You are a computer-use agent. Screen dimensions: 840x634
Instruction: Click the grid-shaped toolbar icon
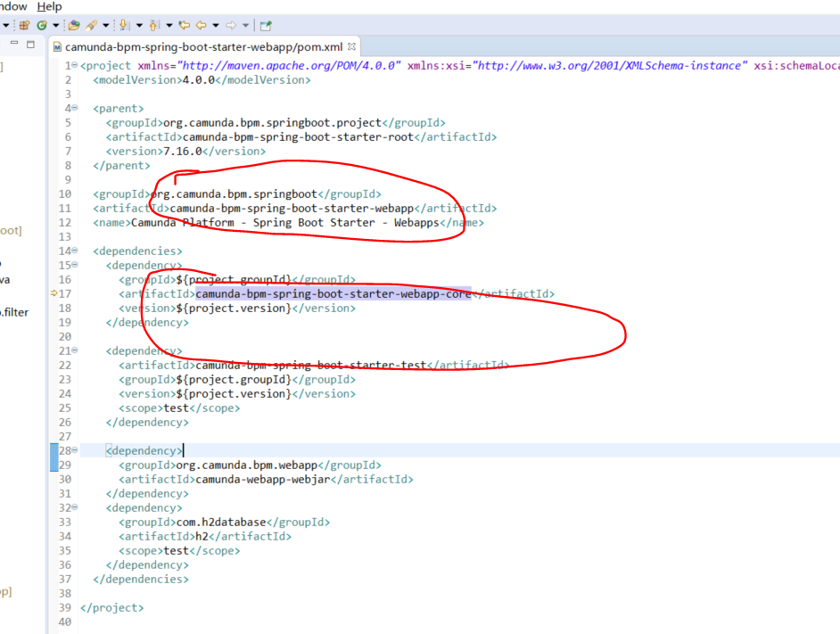(26, 24)
